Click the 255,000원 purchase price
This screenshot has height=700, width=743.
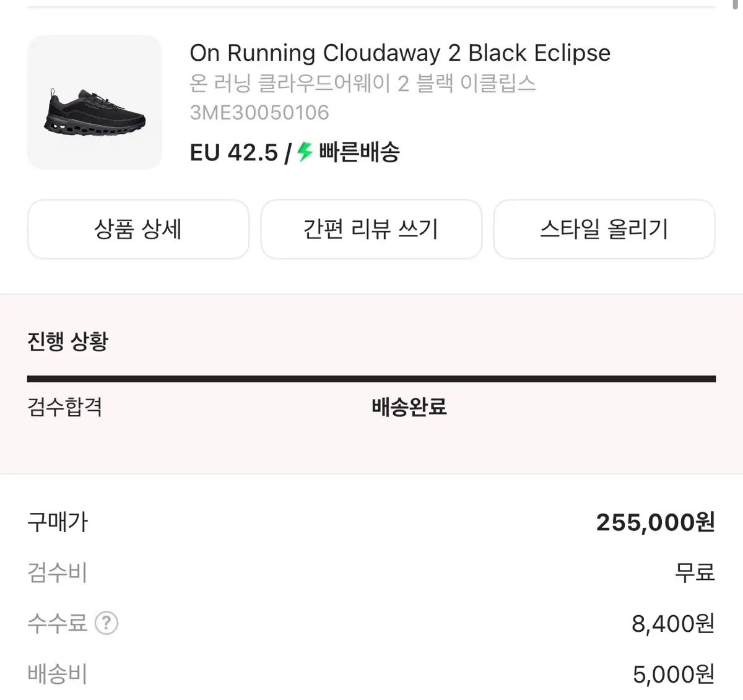pyautogui.click(x=655, y=522)
